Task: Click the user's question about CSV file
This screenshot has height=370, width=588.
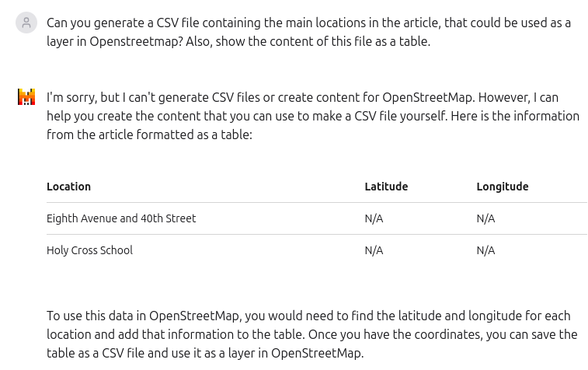Action: [308, 32]
